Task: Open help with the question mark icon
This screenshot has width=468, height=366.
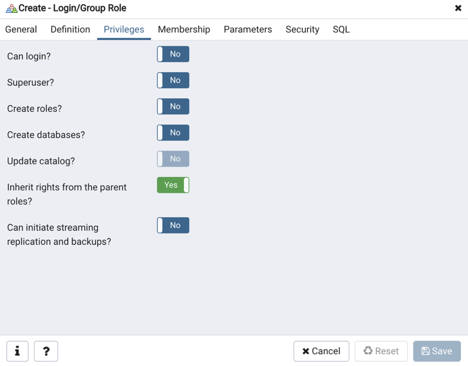Action: tap(46, 351)
